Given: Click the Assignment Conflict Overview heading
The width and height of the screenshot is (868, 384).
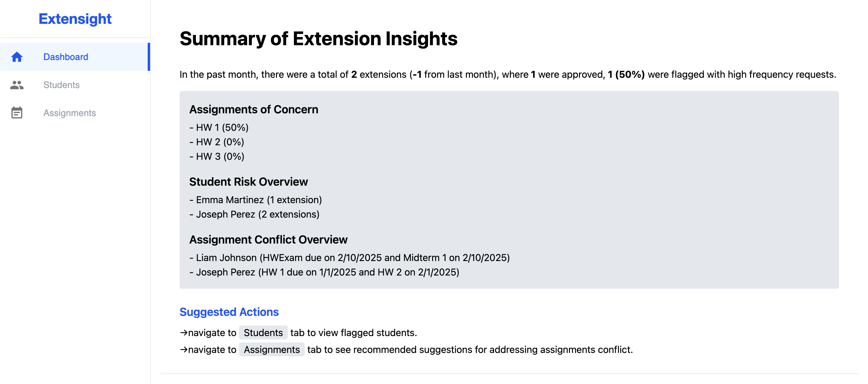Looking at the screenshot, I should [x=268, y=240].
